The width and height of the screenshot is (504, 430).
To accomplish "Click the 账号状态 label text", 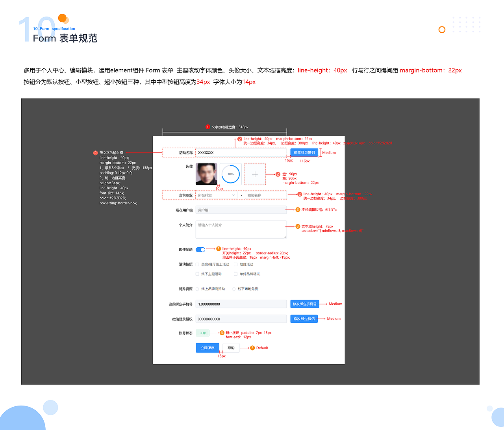I will click(x=186, y=333).
